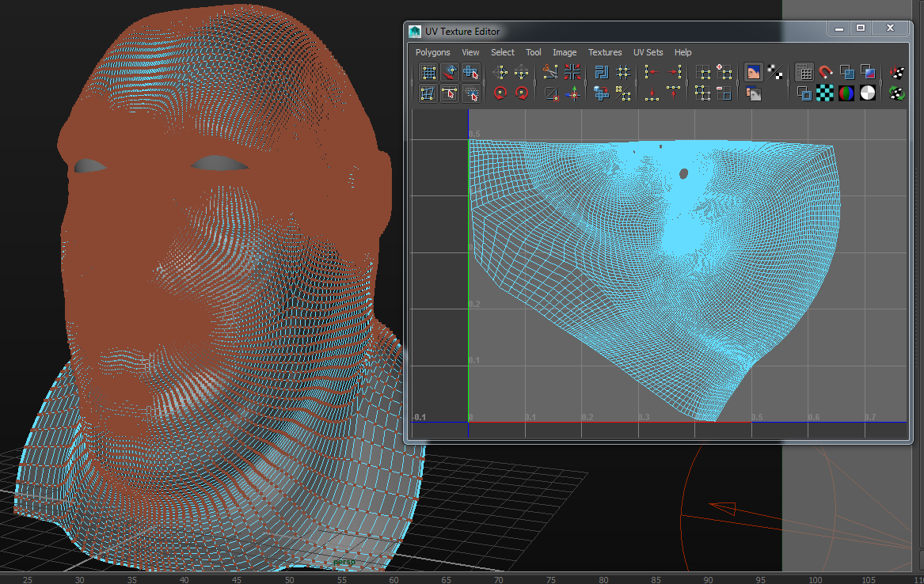Toggle filtered image display

tap(775, 73)
